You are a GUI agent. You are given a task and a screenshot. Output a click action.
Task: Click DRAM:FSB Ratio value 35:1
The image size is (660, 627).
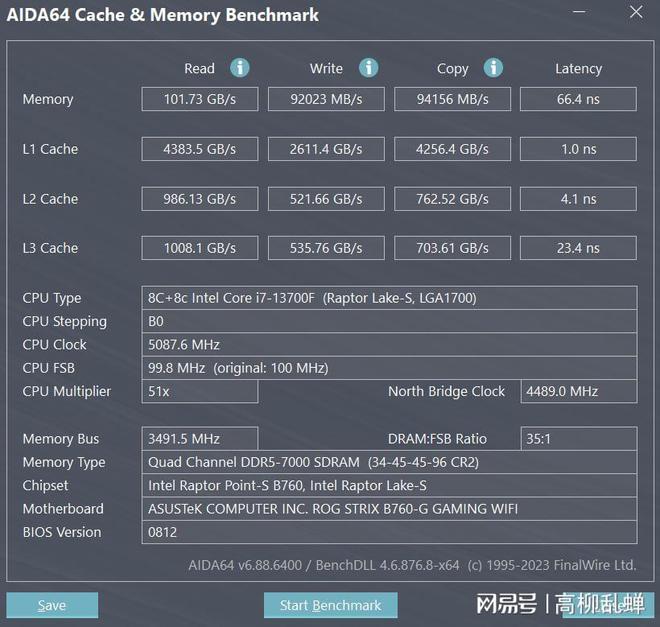click(x=579, y=439)
